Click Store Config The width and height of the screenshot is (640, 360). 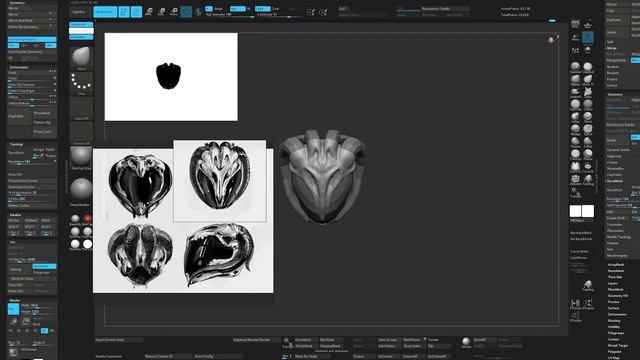(x=218, y=356)
